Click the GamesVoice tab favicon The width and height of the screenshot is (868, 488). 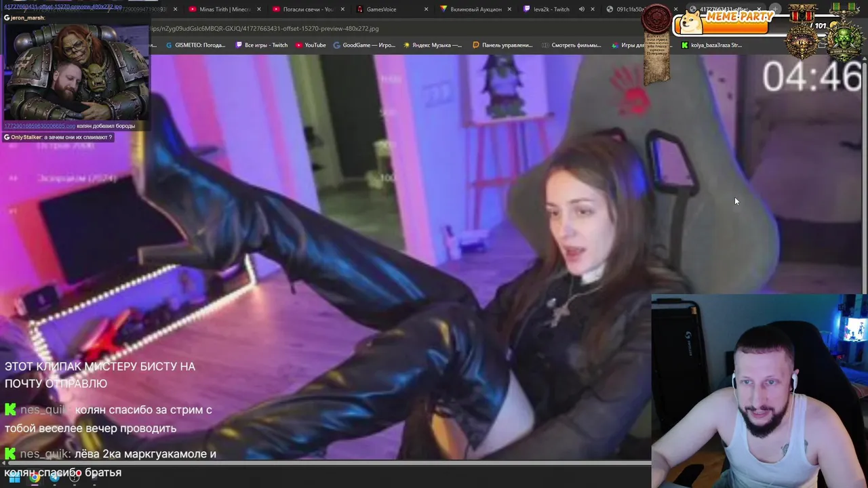[x=360, y=9]
